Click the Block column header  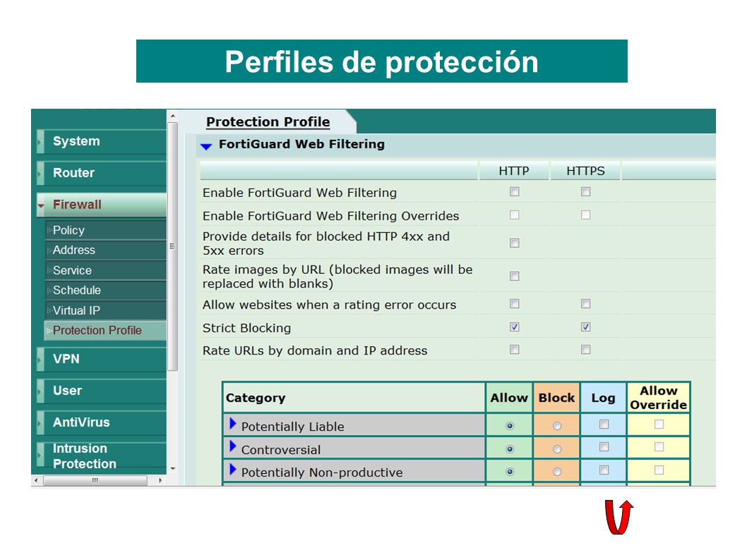(556, 398)
